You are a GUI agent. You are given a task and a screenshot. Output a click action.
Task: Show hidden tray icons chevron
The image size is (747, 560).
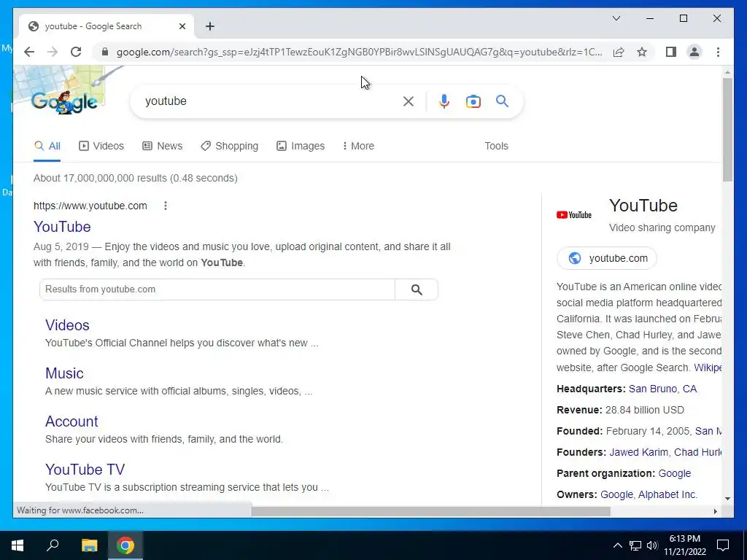coord(617,545)
